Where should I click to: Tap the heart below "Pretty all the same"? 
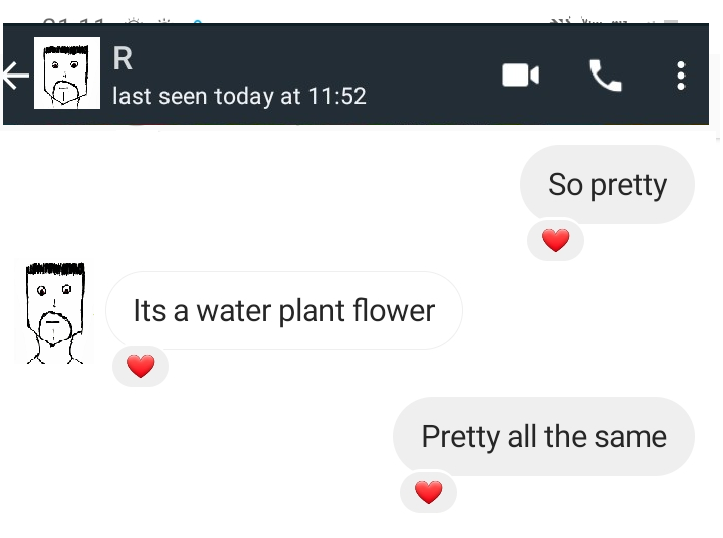(428, 492)
